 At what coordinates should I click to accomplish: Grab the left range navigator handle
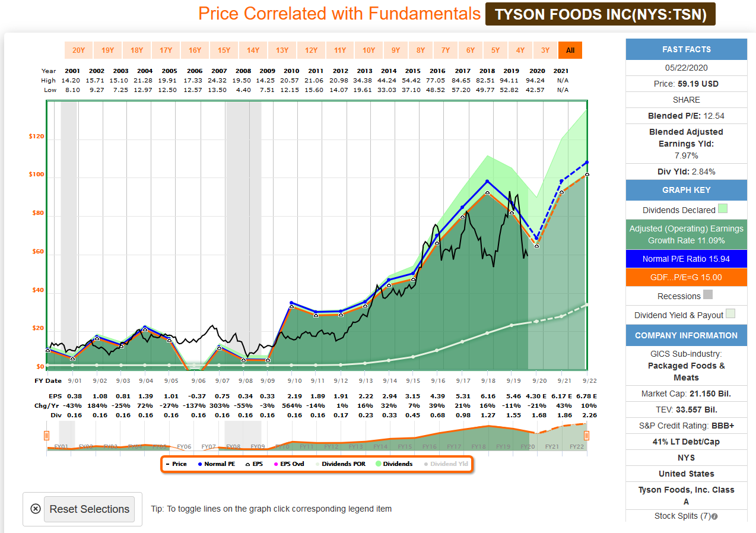(47, 436)
